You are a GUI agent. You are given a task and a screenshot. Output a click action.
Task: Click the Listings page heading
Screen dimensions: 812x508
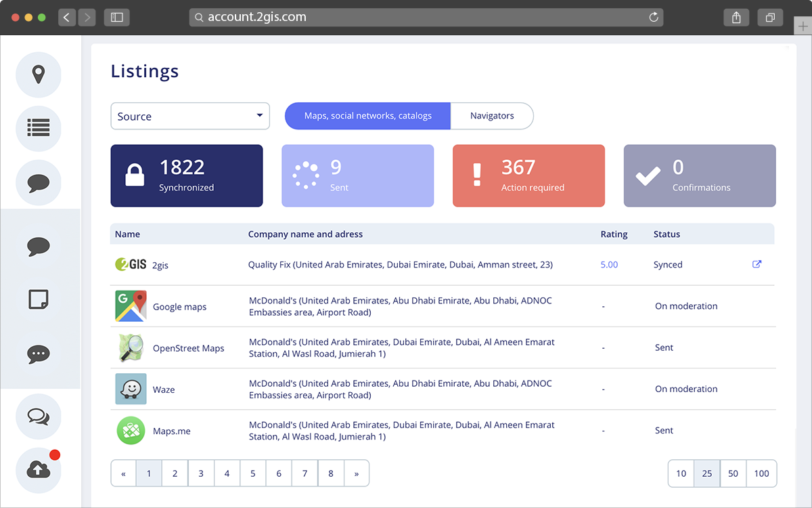[145, 72]
